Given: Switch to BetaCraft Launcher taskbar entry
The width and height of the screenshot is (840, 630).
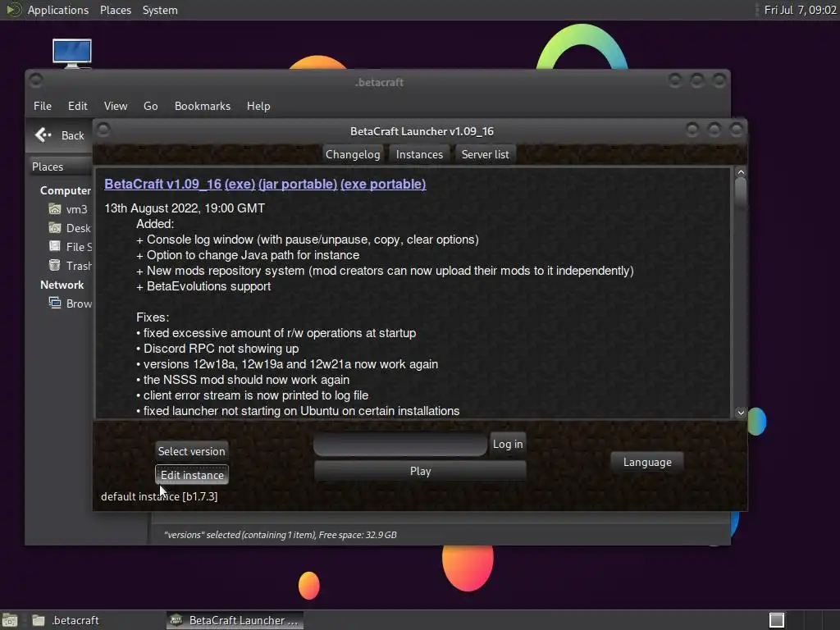Looking at the screenshot, I should point(234,620).
